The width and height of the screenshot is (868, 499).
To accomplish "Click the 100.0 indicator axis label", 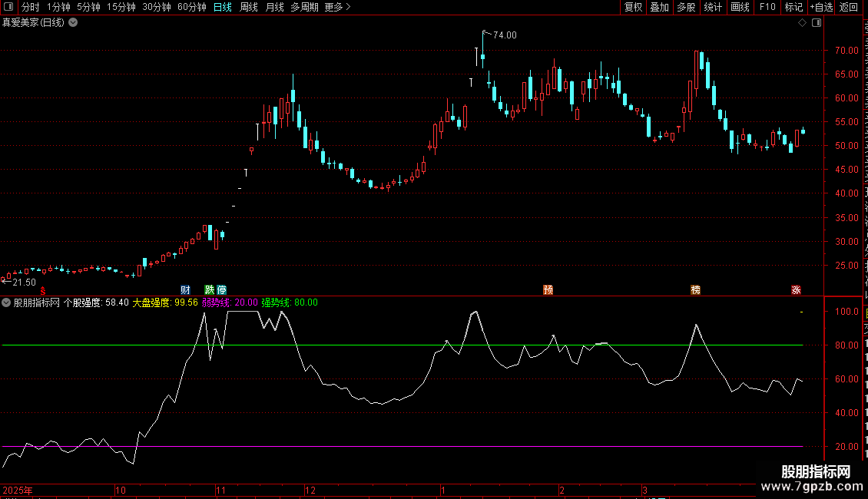I will (x=846, y=312).
